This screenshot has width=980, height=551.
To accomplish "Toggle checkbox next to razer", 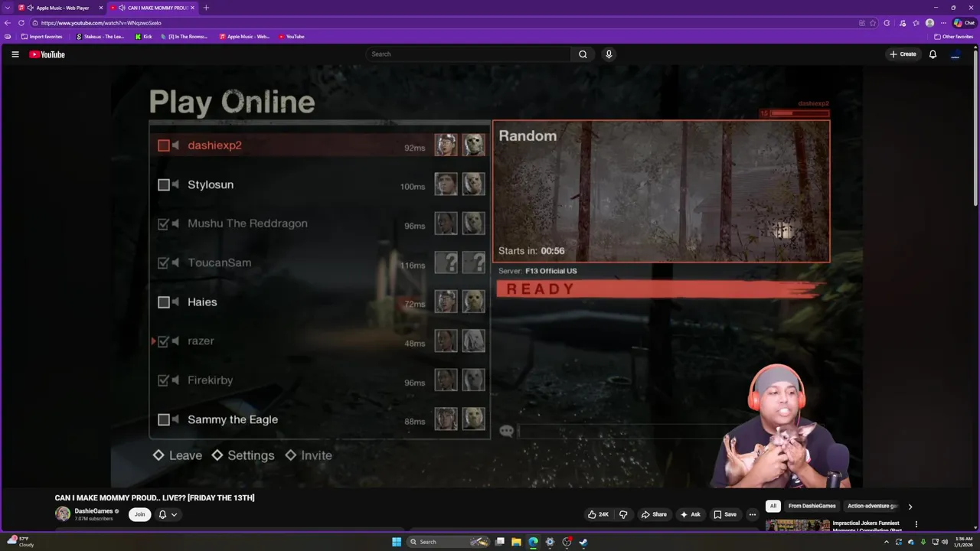I will [x=163, y=341].
